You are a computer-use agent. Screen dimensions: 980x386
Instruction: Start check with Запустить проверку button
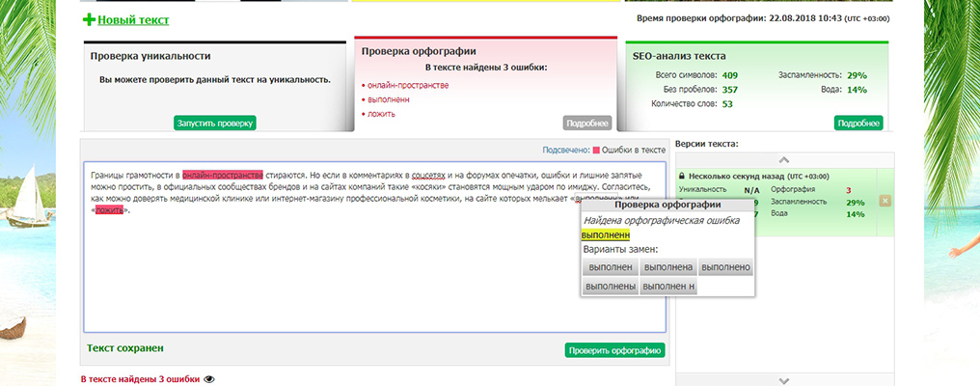[x=215, y=124]
